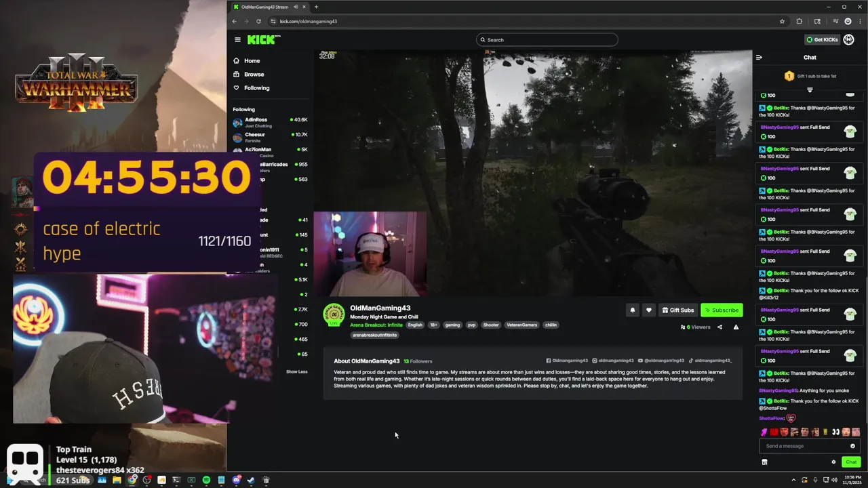Click the Get KICKs button
This screenshot has width=868, height=488.
[x=822, y=40]
